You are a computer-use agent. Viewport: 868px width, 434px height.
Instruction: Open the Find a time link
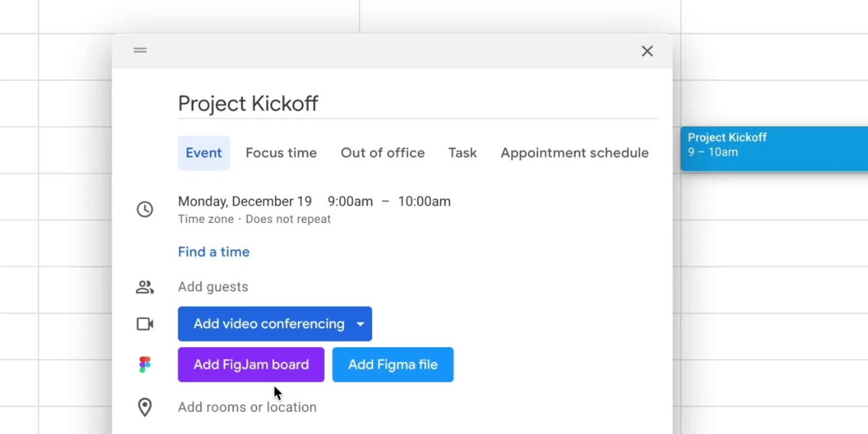(214, 252)
